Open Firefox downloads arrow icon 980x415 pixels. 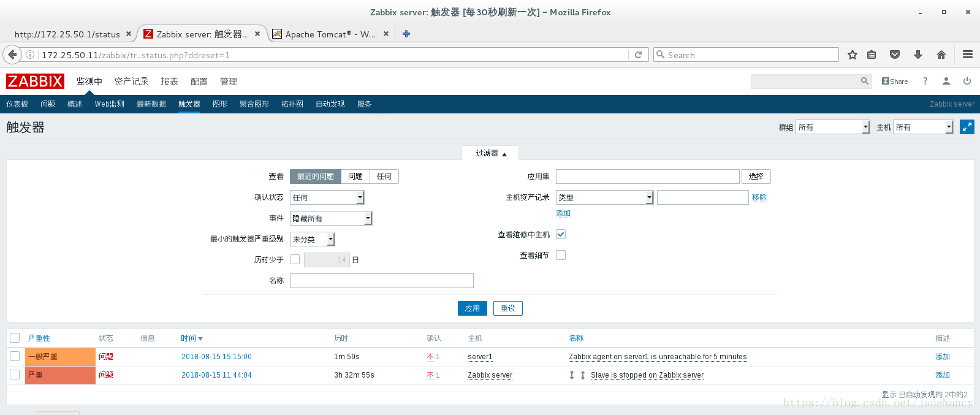click(x=918, y=55)
